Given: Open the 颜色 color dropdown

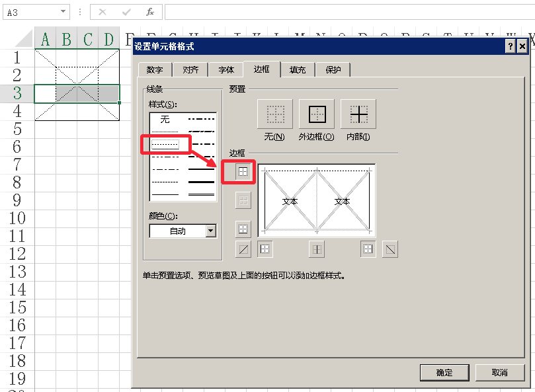Looking at the screenshot, I should point(210,231).
